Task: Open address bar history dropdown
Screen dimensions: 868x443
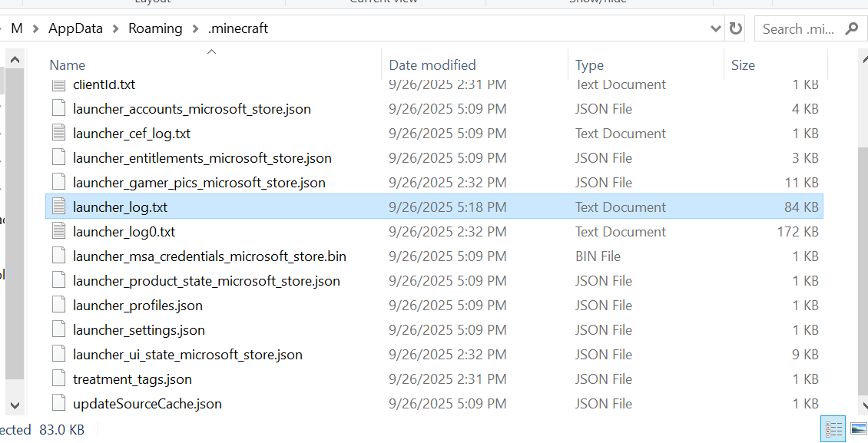Action: 715,28
